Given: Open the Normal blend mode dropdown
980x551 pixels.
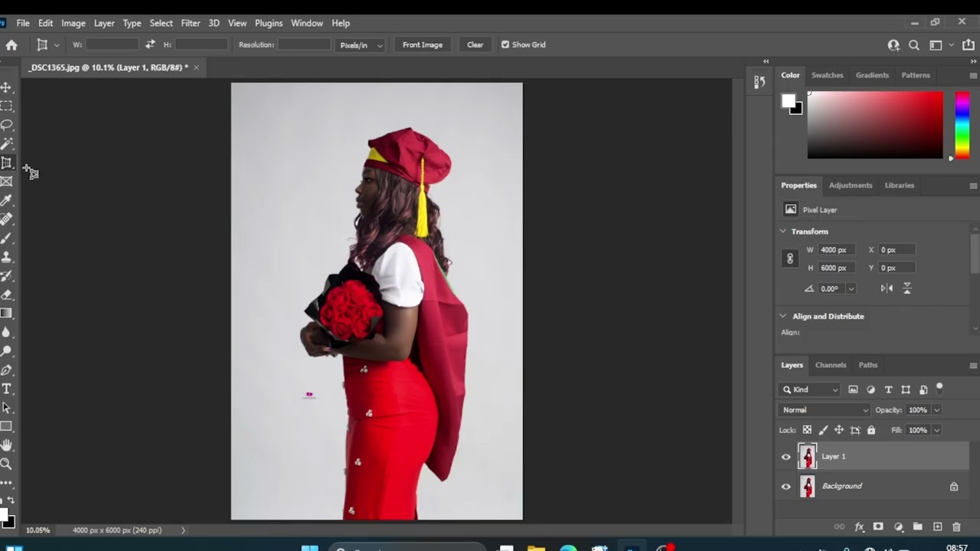Looking at the screenshot, I should (x=825, y=410).
